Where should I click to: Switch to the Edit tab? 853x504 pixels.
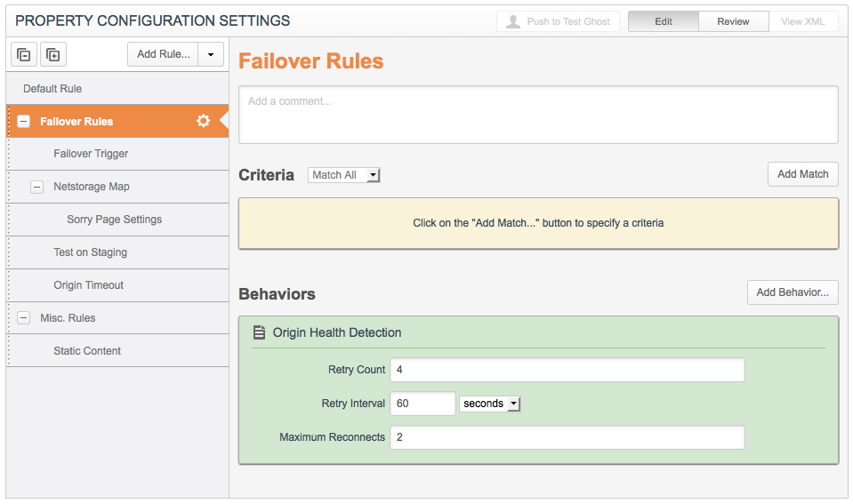click(663, 21)
